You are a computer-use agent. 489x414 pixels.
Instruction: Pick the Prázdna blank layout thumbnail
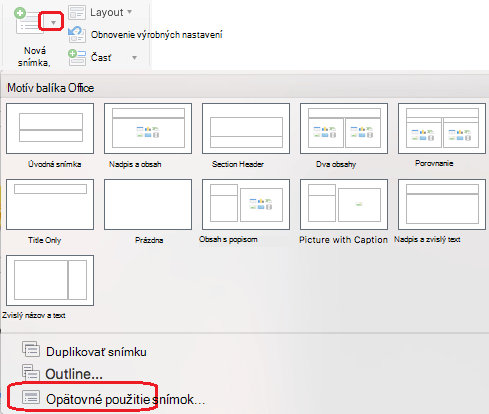point(148,204)
